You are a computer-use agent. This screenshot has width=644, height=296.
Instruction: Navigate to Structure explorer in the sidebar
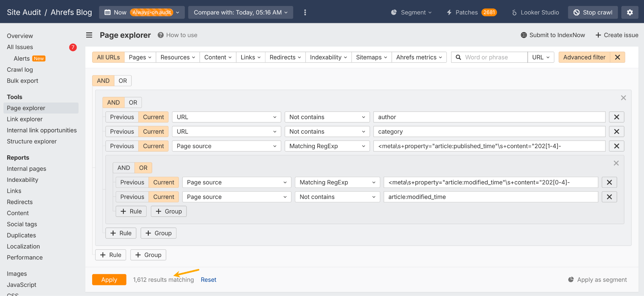click(x=31, y=141)
